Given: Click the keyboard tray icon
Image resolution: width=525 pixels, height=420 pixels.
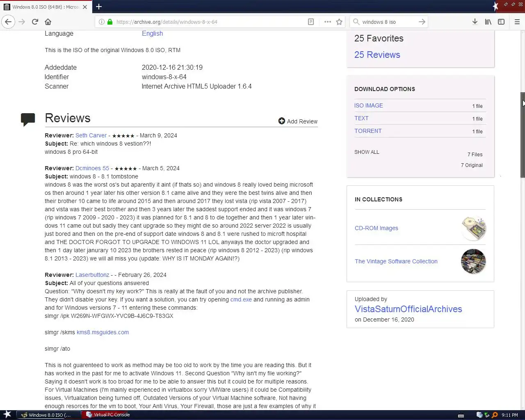Looking at the screenshot, I should coord(461,415).
